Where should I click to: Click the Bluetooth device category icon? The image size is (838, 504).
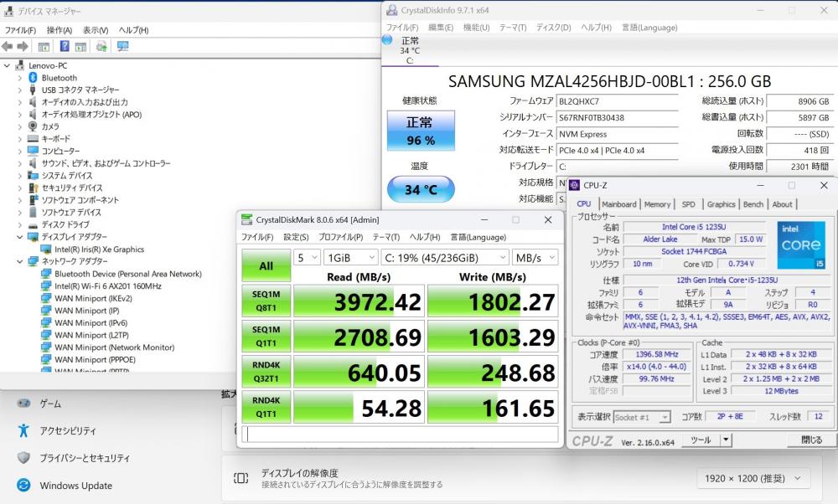coord(33,78)
